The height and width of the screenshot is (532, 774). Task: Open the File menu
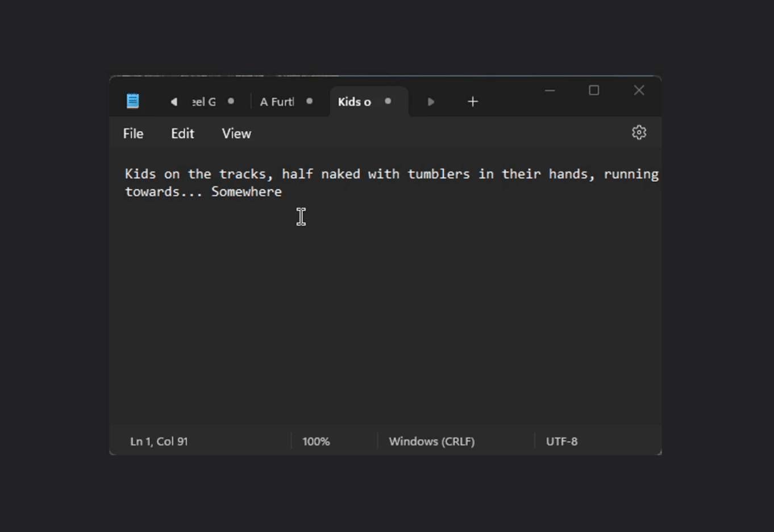133,133
